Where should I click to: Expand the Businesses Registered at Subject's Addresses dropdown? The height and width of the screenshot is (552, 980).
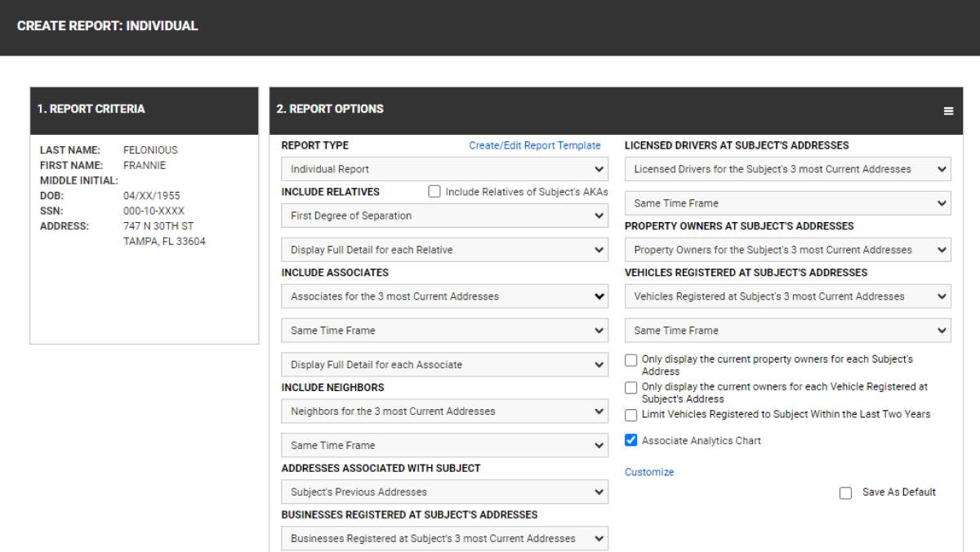444,538
